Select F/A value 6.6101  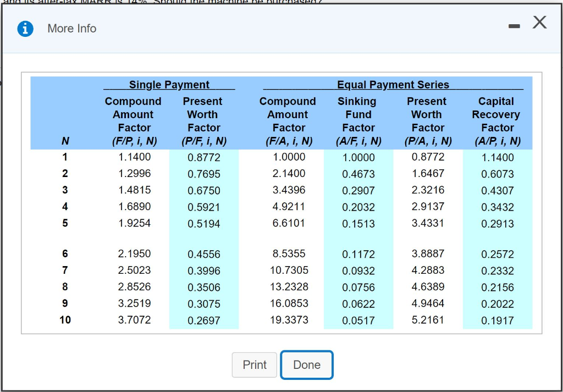point(289,223)
